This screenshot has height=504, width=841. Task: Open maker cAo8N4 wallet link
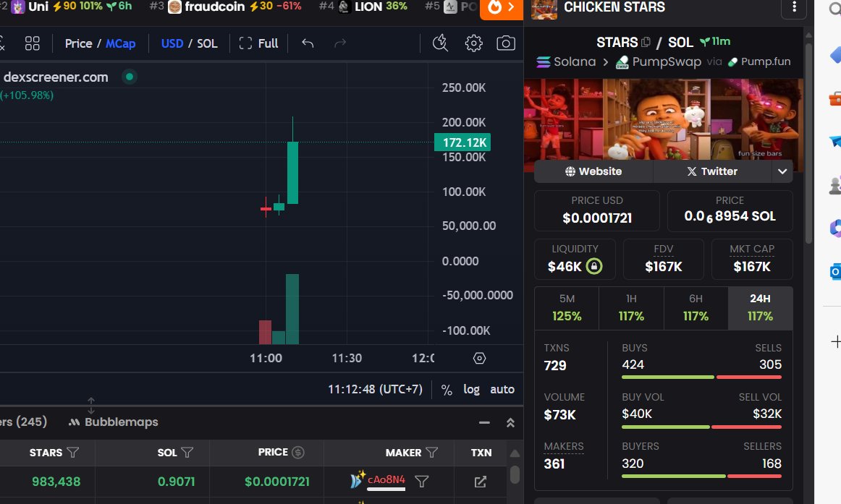tap(386, 480)
